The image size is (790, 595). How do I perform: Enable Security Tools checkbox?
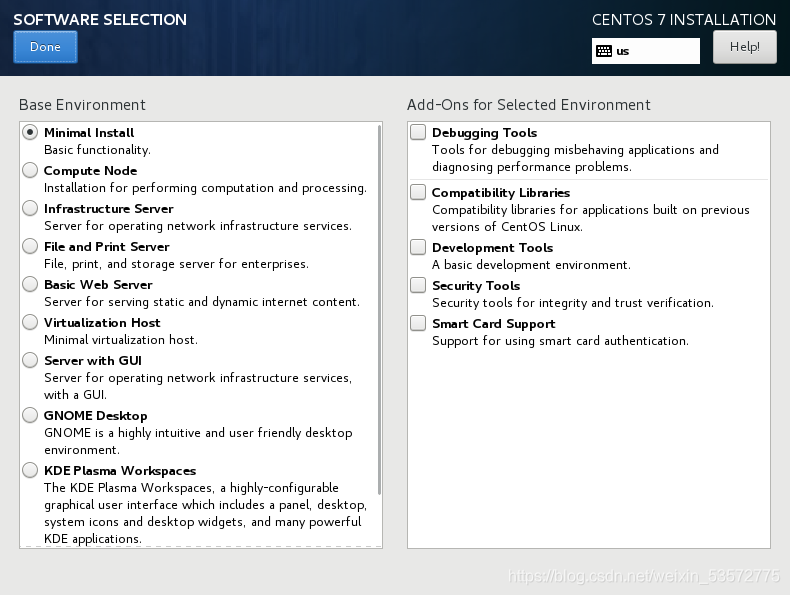click(418, 285)
